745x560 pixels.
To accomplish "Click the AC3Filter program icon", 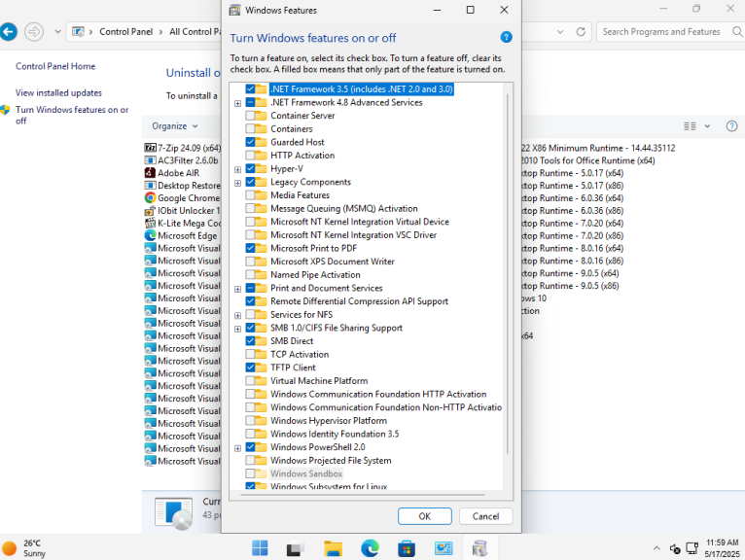I will click(150, 160).
